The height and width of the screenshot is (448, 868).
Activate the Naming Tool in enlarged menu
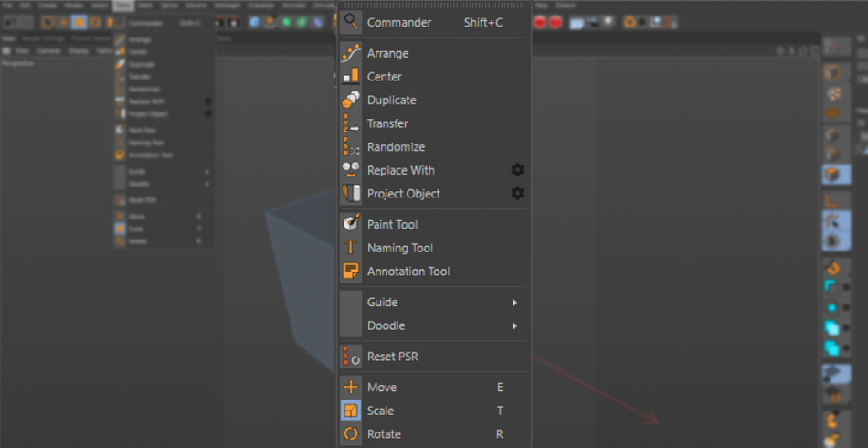click(x=435, y=248)
